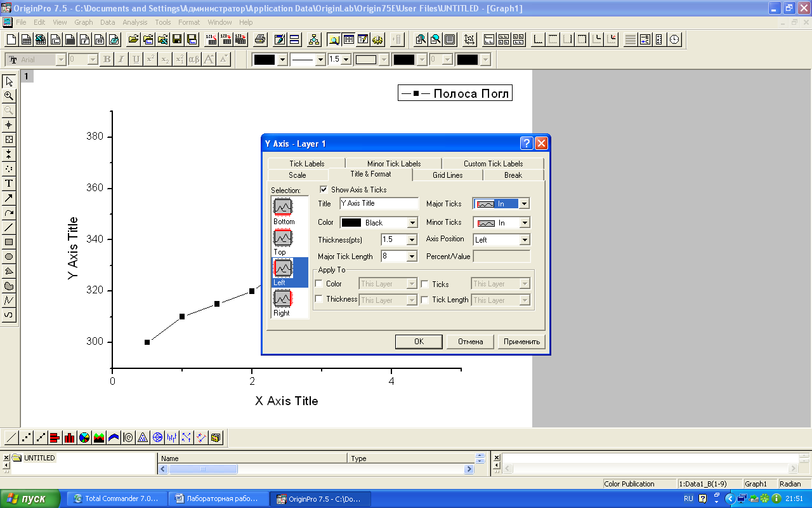Open Total Commander from the taskbar
812x508 pixels.
(117, 498)
